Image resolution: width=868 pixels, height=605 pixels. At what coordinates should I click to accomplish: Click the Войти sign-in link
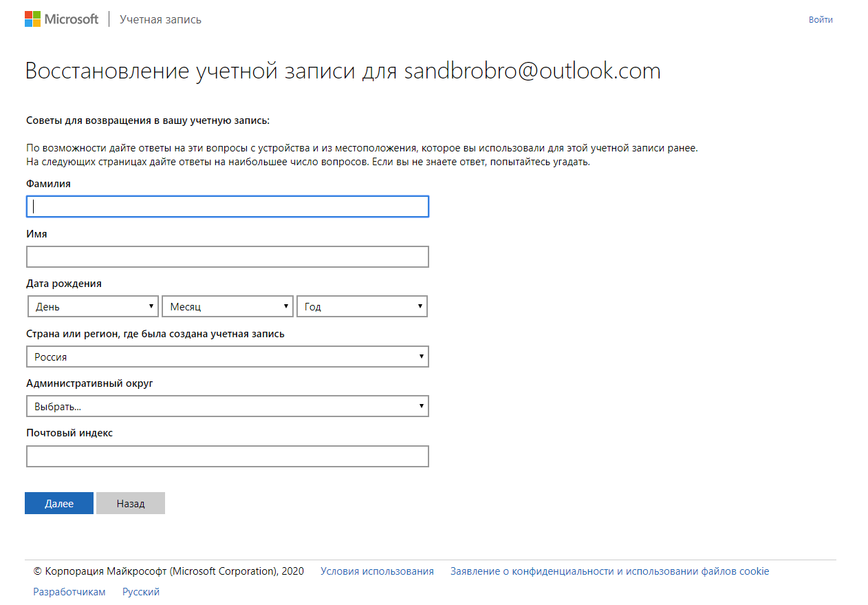coord(821,19)
